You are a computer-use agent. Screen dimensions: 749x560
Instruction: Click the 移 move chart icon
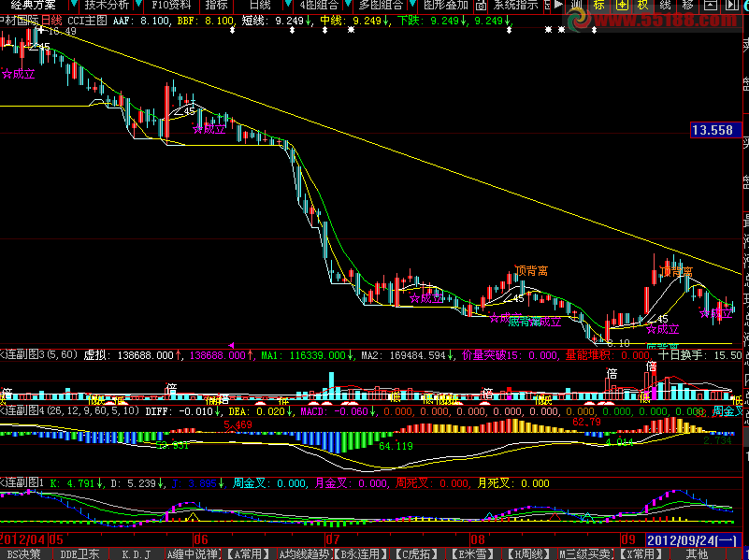(687, 6)
